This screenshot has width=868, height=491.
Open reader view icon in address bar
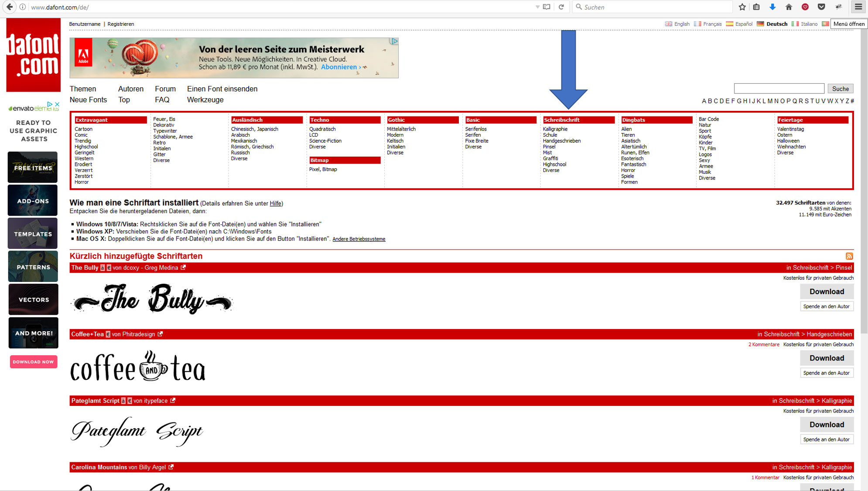(547, 7)
